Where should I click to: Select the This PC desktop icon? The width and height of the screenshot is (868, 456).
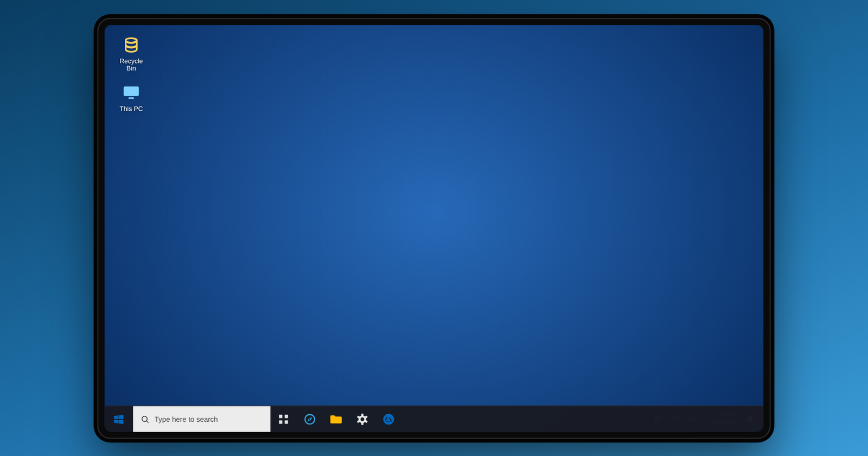131,98
